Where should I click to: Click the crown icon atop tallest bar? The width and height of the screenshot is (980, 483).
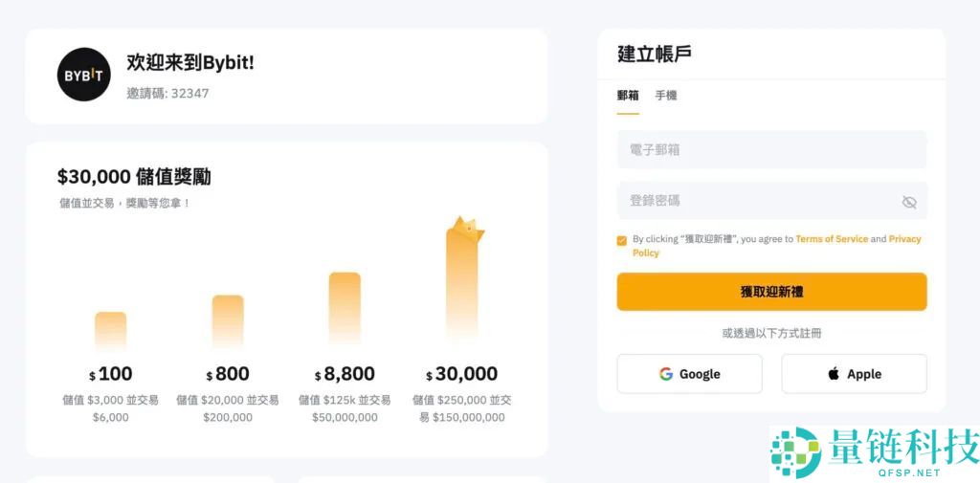pos(467,229)
